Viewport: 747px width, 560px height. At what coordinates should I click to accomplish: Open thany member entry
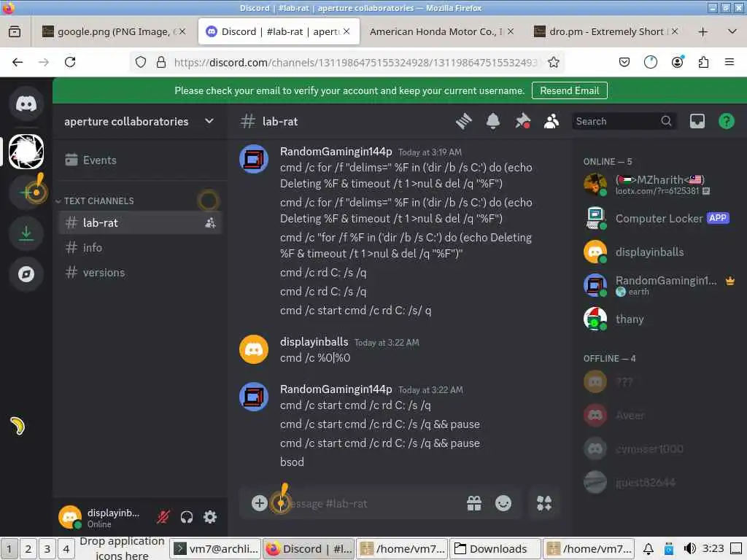[659, 319]
